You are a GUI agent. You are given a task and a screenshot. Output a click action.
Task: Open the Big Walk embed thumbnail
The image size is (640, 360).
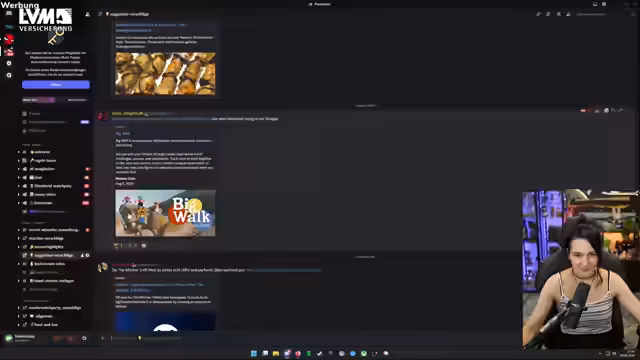click(x=165, y=213)
